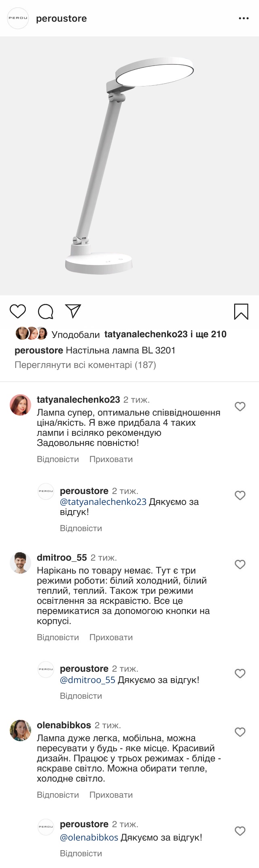
Task: Open dmitroo_55's profile picture
Action: [x=20, y=563]
